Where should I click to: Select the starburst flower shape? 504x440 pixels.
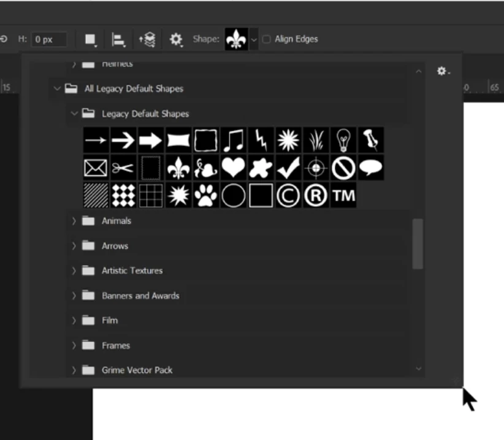[288, 140]
